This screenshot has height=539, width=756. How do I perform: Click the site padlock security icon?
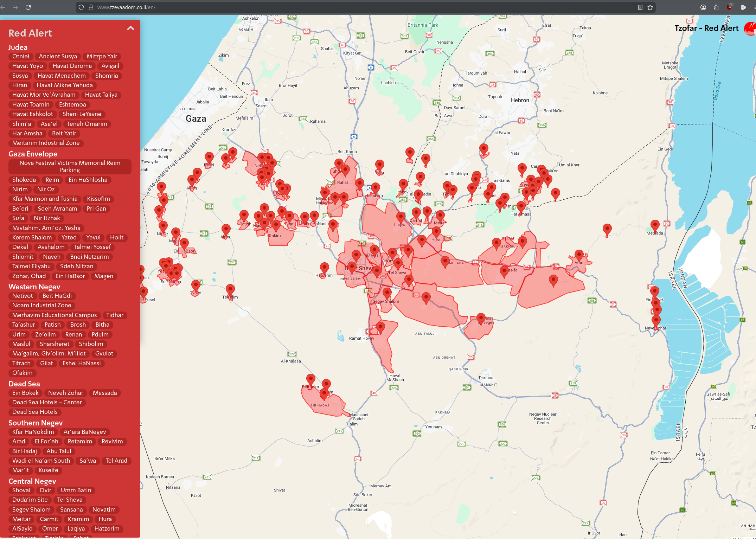(x=91, y=7)
